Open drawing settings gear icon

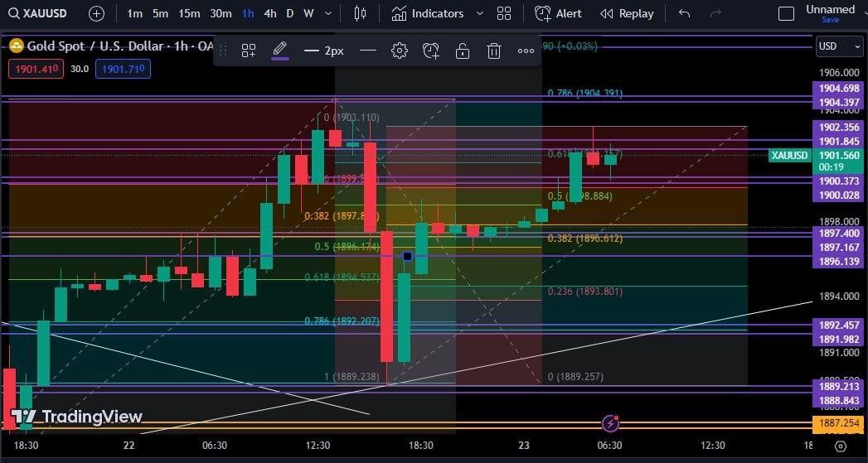400,51
